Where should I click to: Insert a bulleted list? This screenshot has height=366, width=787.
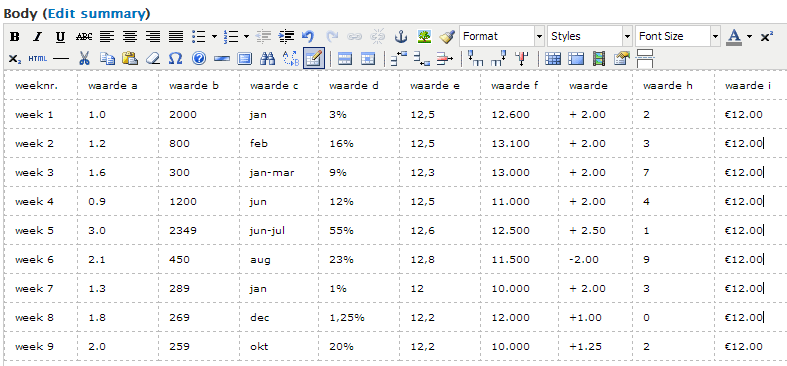coord(199,37)
